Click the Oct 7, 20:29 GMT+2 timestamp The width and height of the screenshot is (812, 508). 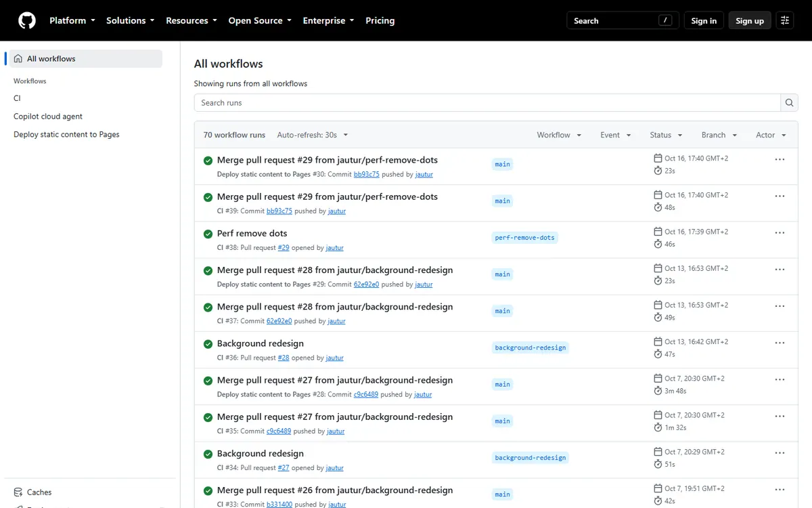(695, 452)
